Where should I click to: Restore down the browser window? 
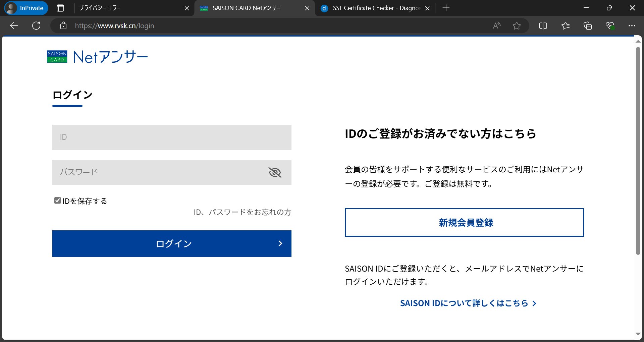609,8
